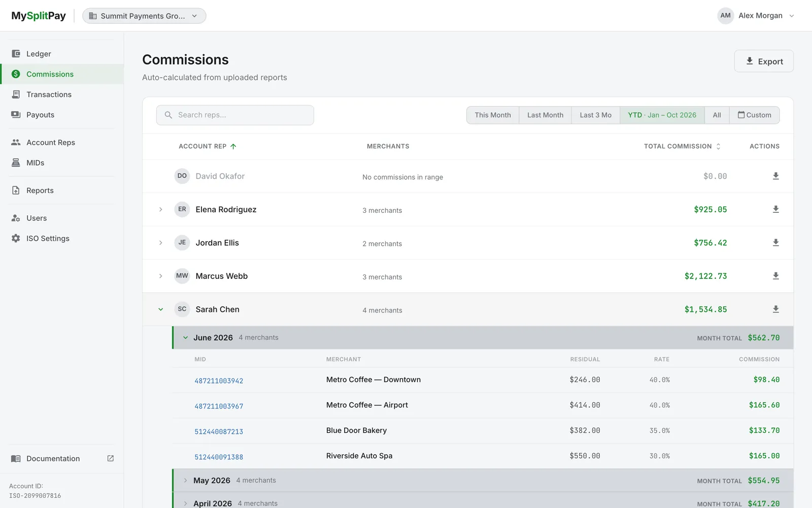The width and height of the screenshot is (812, 508).
Task: Open the Documentation link
Action: click(62, 459)
